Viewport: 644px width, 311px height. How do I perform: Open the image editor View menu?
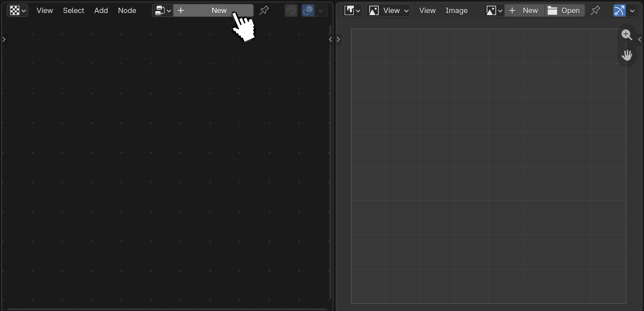tap(427, 11)
